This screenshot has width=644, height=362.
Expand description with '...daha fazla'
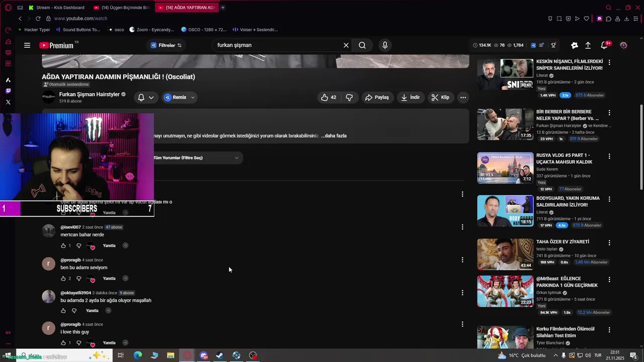[334, 136]
